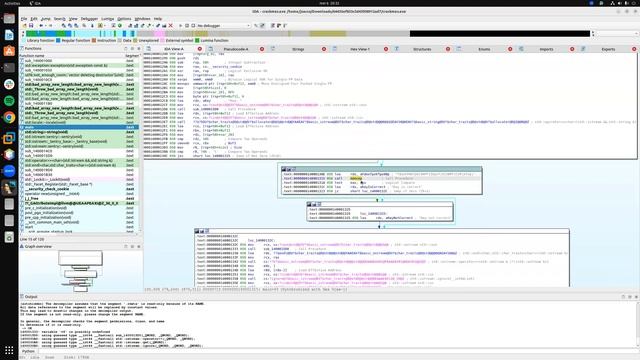Image resolution: width=640 pixels, height=360 pixels.
Task: Switch to the Hex View-1 tab
Action: (x=360, y=49)
